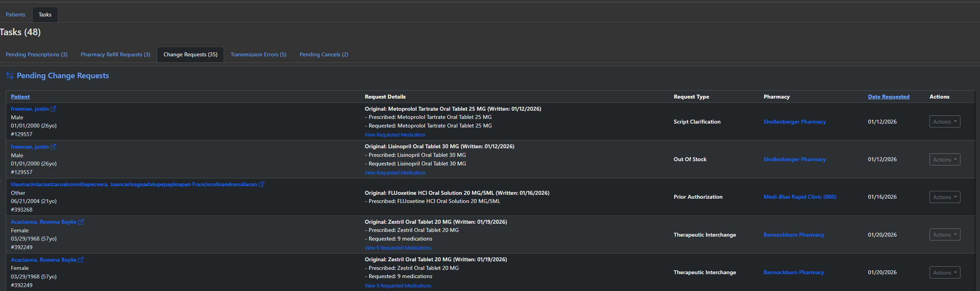
Task: Sort the table by Patient column header
Action: pyautogui.click(x=20, y=97)
